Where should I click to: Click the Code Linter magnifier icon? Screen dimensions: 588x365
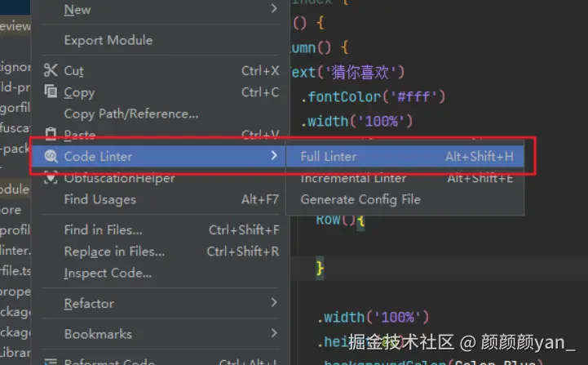(x=51, y=156)
